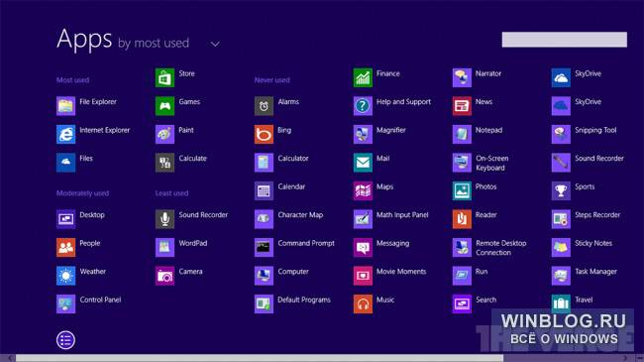Open the Sports app icon
The image size is (644, 362).
pos(561,190)
